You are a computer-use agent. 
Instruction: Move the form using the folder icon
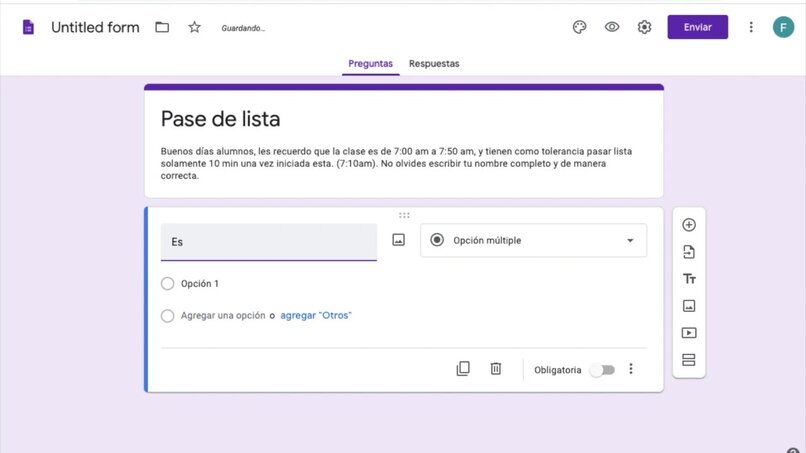(162, 27)
